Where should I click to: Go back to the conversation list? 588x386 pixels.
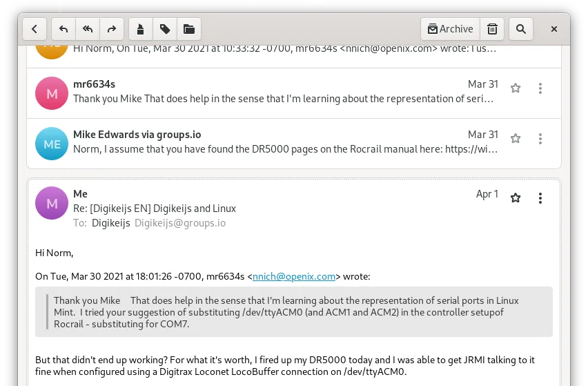pyautogui.click(x=35, y=29)
